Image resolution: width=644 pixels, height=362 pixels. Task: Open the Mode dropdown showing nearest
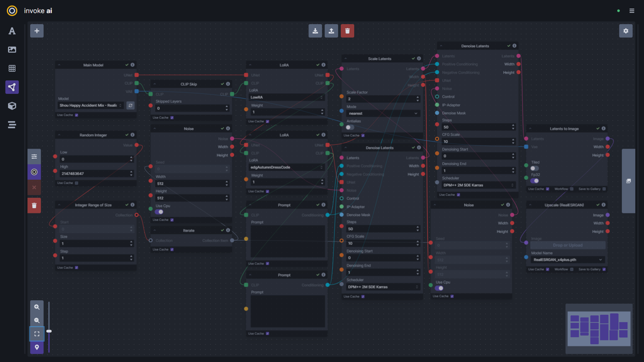pyautogui.click(x=383, y=113)
